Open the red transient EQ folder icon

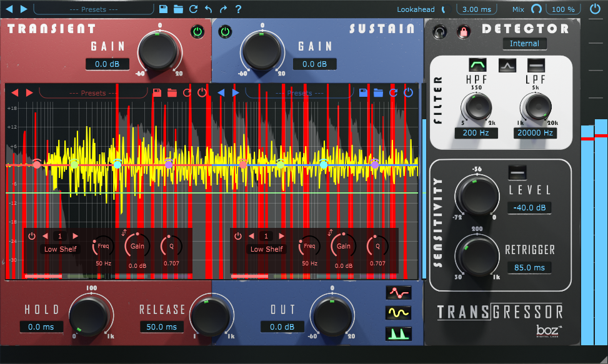pyautogui.click(x=171, y=93)
